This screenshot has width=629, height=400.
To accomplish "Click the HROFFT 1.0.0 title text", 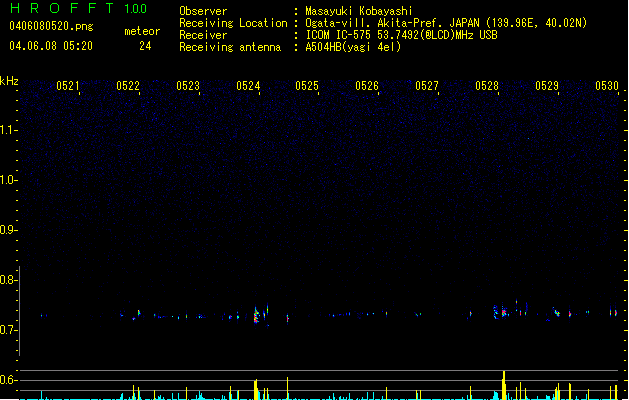I will click(x=79, y=8).
